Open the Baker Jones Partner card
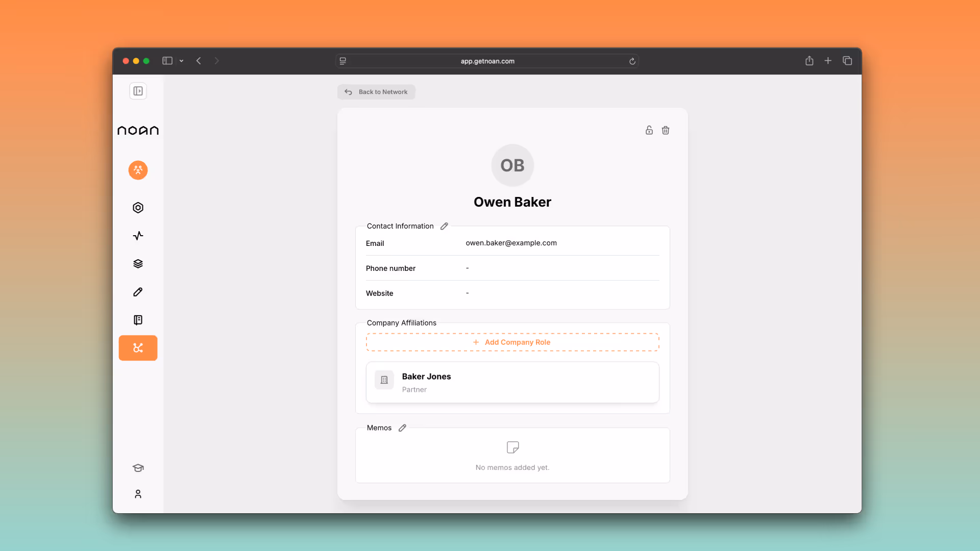Viewport: 980px width, 551px height. [x=512, y=383]
